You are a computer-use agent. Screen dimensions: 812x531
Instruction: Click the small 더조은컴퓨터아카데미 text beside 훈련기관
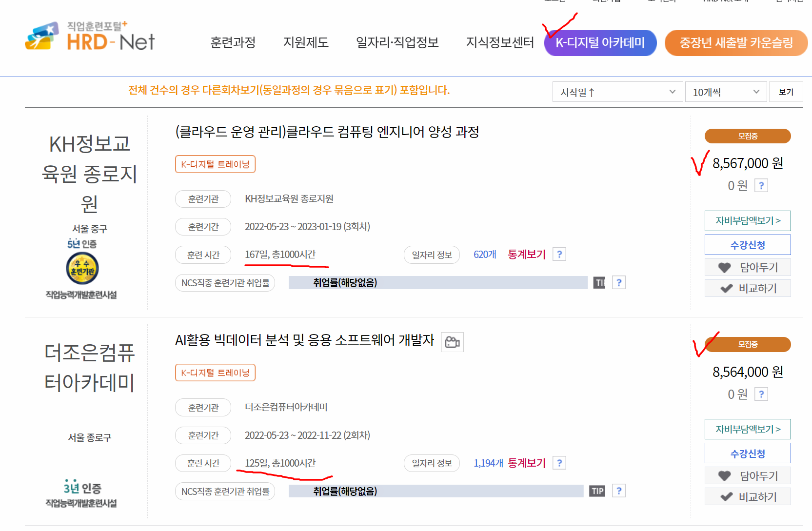286,407
